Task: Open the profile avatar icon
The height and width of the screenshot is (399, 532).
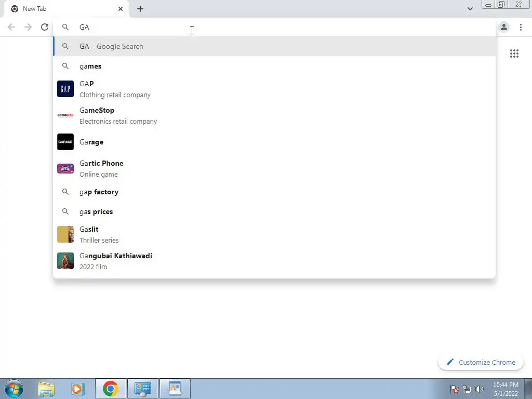Action: click(x=504, y=27)
